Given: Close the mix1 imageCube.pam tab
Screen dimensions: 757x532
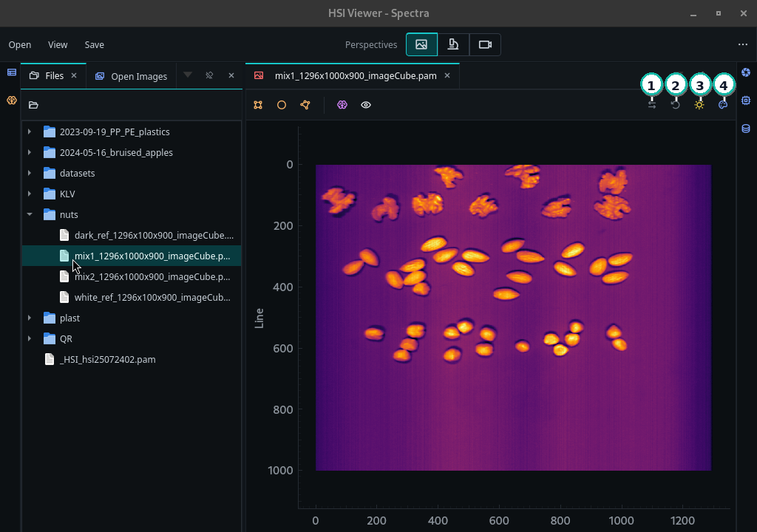Looking at the screenshot, I should 447,75.
